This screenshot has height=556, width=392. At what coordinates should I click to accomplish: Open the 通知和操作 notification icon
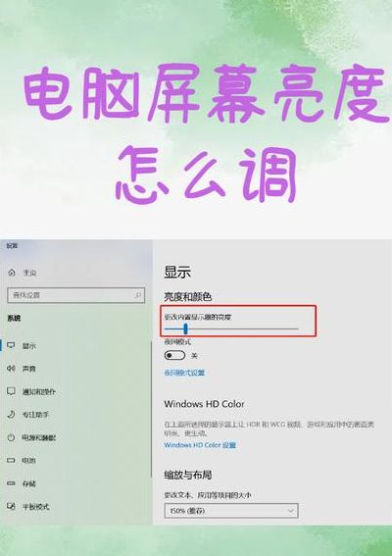tap(12, 391)
